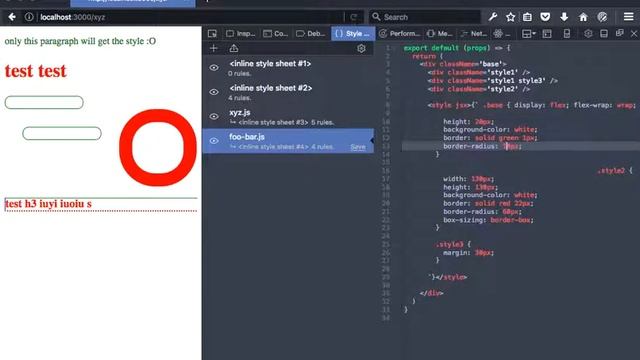Switch to the Memory tab
The image size is (640, 360).
pyautogui.click(x=440, y=33)
